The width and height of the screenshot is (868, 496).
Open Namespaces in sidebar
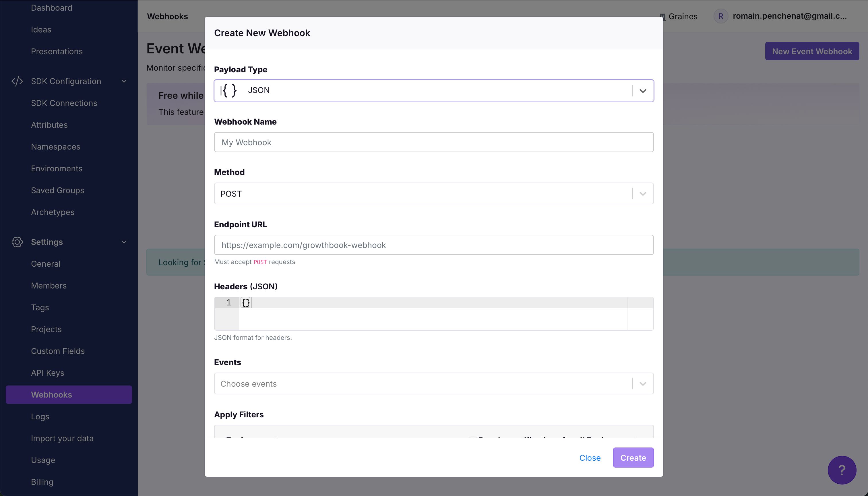coord(55,147)
